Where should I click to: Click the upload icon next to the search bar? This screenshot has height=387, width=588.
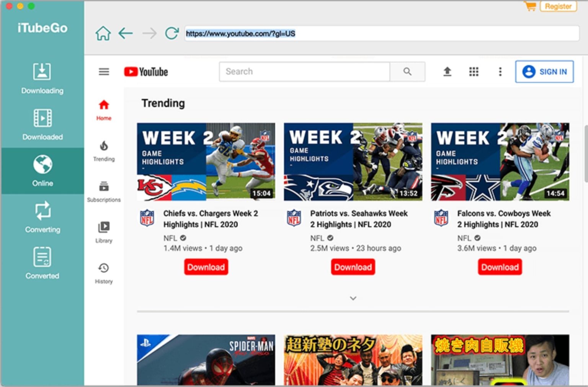[x=447, y=72]
